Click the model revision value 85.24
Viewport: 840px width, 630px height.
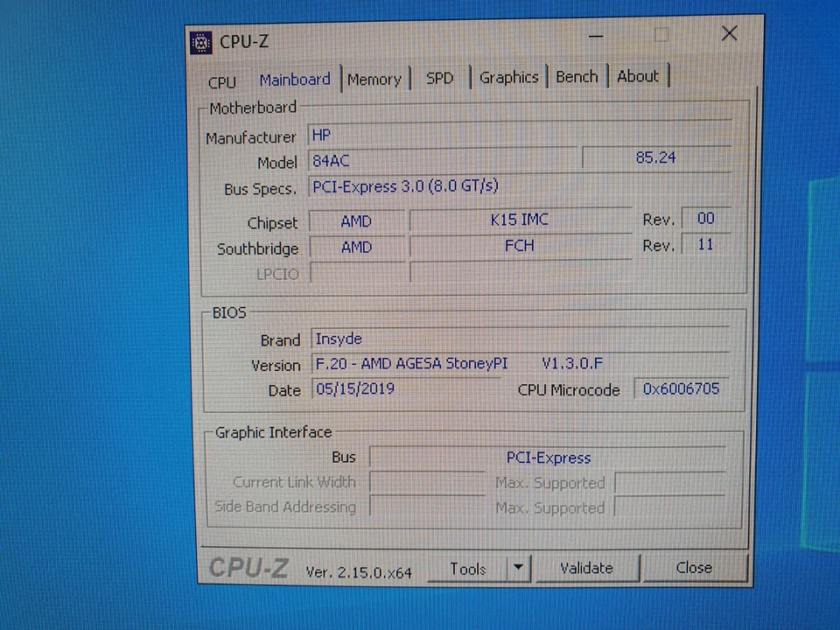coord(656,157)
